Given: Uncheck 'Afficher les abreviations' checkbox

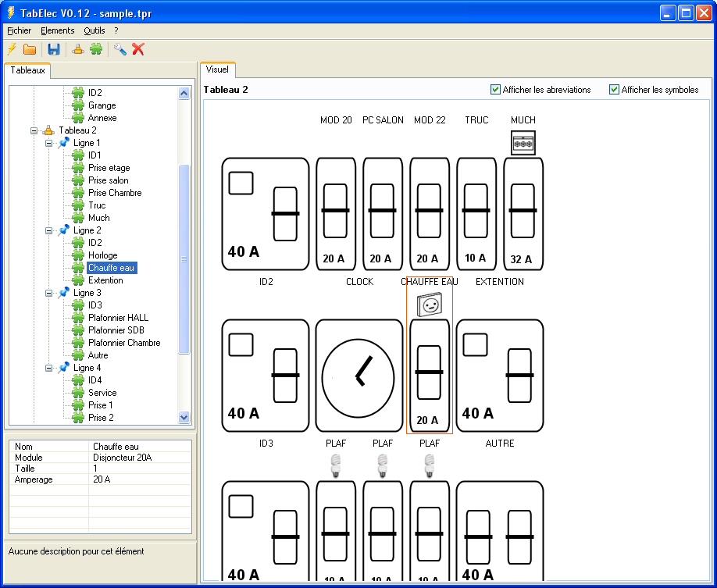Looking at the screenshot, I should click(496, 90).
